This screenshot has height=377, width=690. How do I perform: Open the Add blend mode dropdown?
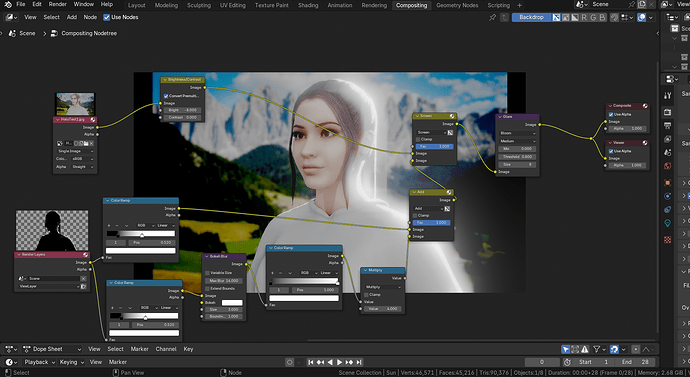point(427,209)
